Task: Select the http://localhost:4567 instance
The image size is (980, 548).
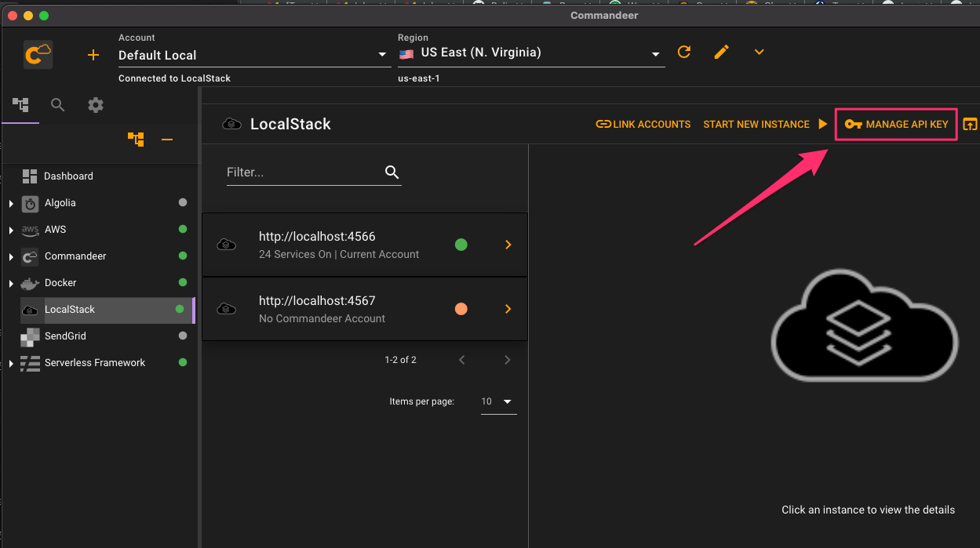Action: [365, 309]
